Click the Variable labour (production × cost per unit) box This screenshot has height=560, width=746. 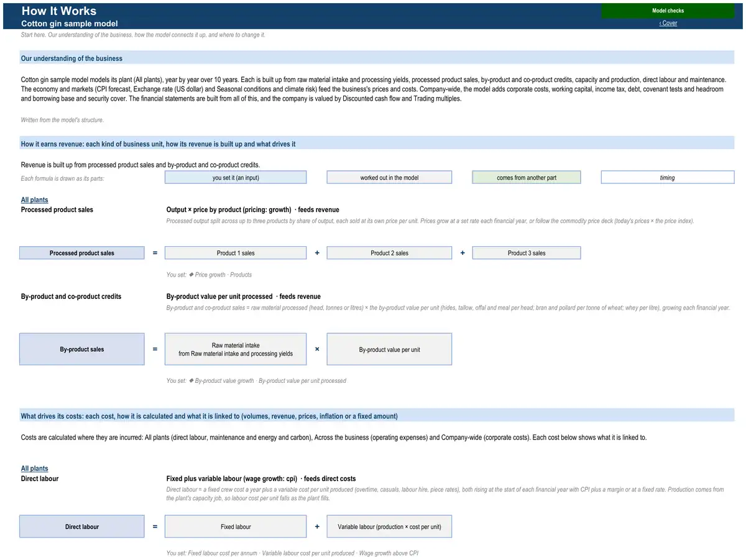click(x=389, y=527)
